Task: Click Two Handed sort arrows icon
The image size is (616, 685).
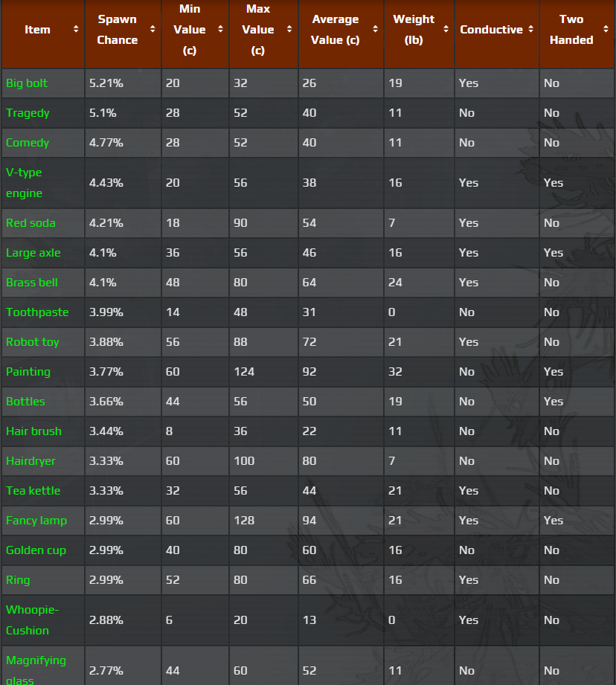Action: coord(606,30)
